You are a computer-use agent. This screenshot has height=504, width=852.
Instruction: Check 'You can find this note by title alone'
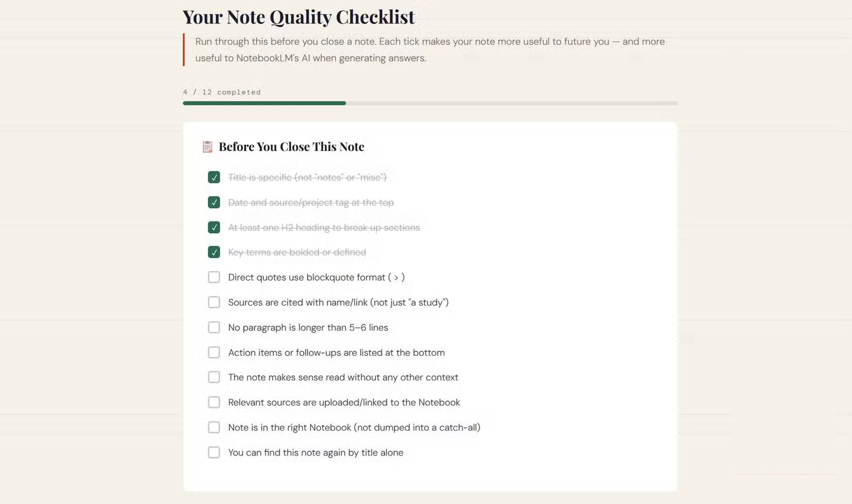214,452
